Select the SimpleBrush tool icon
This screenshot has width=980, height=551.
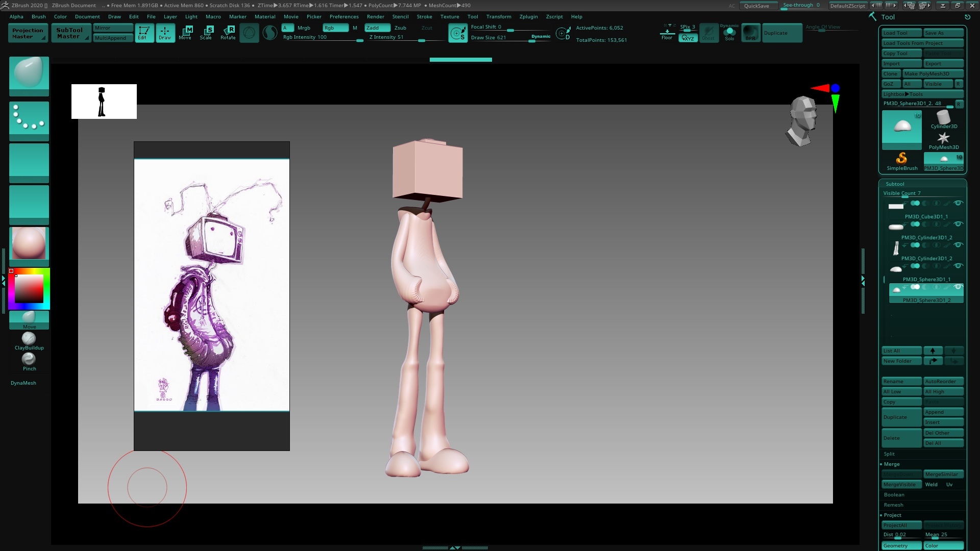[x=902, y=162]
